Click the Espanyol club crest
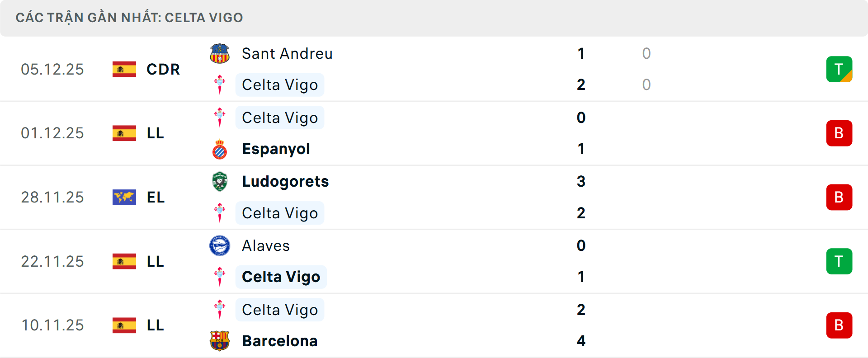The width and height of the screenshot is (868, 358). click(220, 149)
